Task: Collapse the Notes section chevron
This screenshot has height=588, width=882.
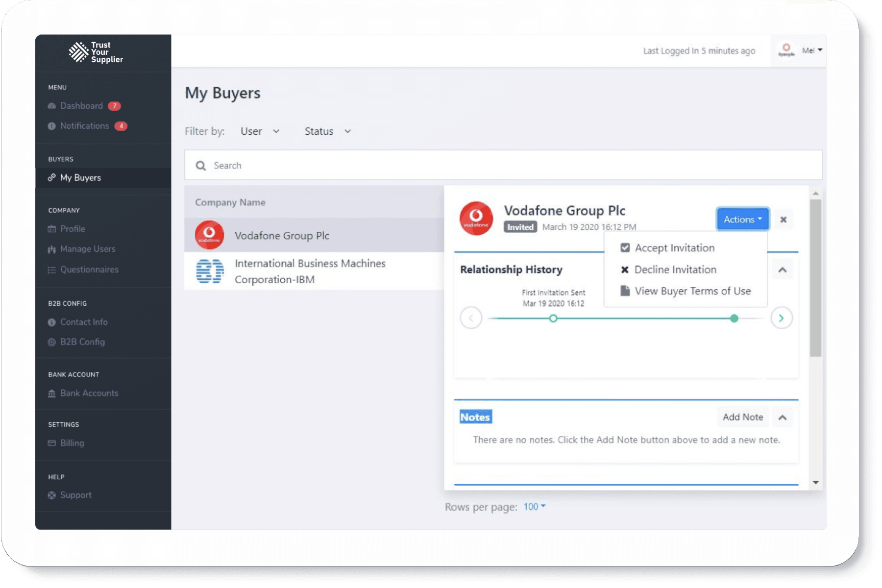Action: point(783,417)
